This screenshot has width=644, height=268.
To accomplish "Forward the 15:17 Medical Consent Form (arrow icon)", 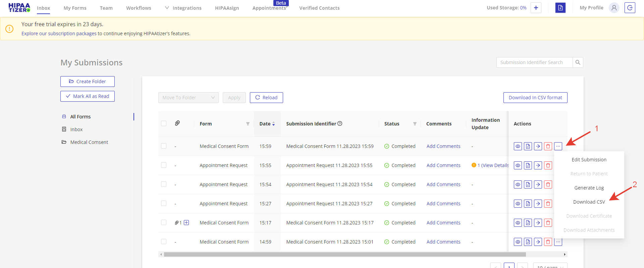I will coord(538,223).
